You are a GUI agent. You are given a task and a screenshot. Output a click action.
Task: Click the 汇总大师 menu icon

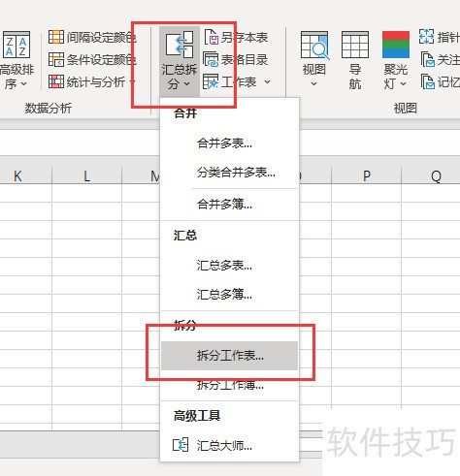tap(181, 445)
